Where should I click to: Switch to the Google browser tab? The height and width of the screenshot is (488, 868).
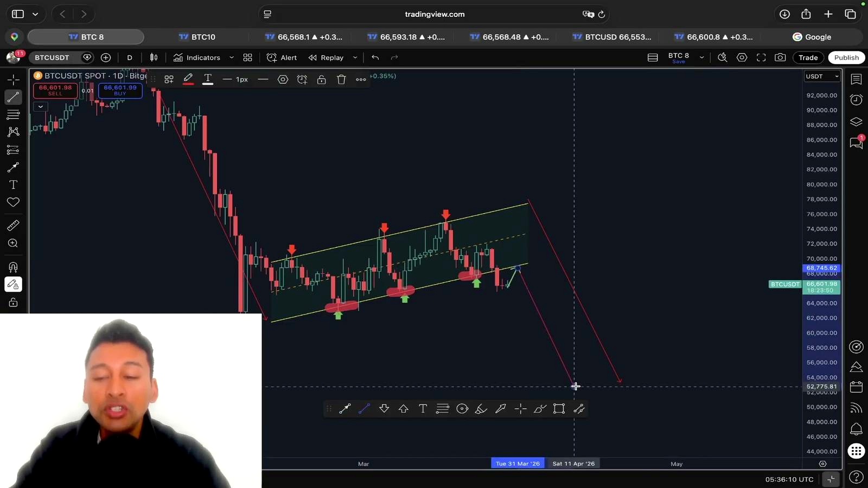tap(812, 37)
